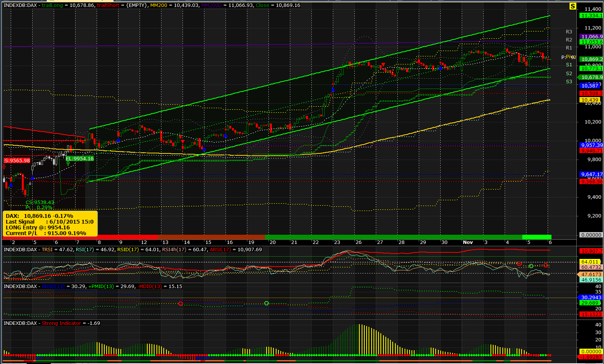Image resolution: width=604 pixels, height=364 pixels.
Task: Click date 19 on the time axis
Action: tap(251, 242)
